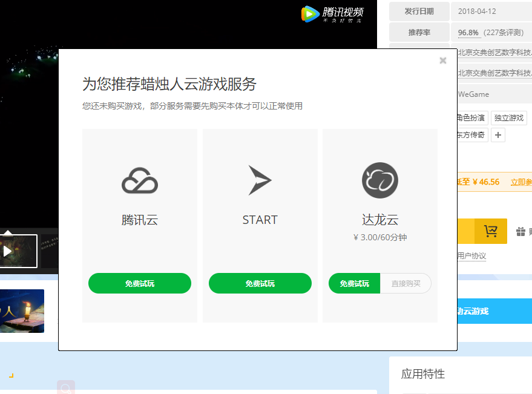Image resolution: width=532 pixels, height=394 pixels.
Task: Open the 腾讯视频 logo
Action: 332,14
